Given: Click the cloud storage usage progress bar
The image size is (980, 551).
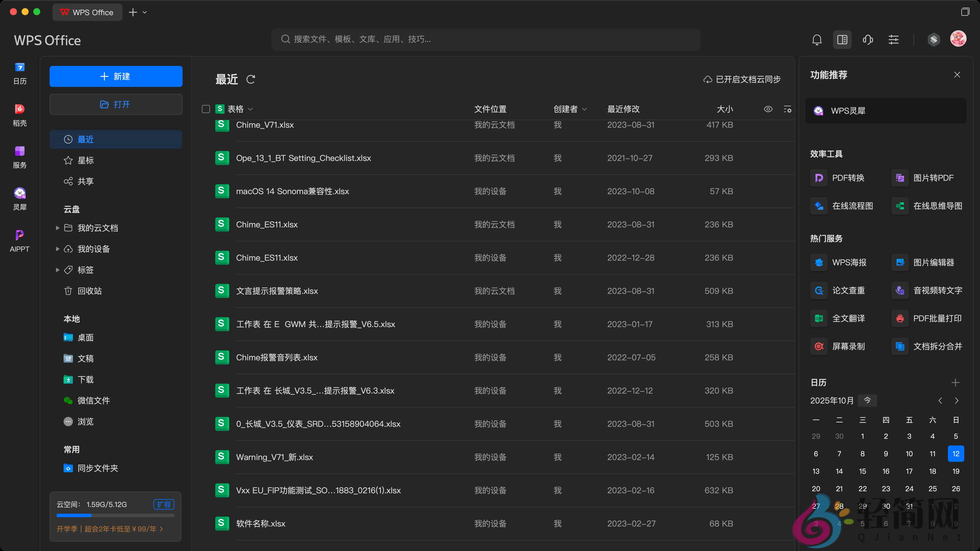Looking at the screenshot, I should [115, 516].
